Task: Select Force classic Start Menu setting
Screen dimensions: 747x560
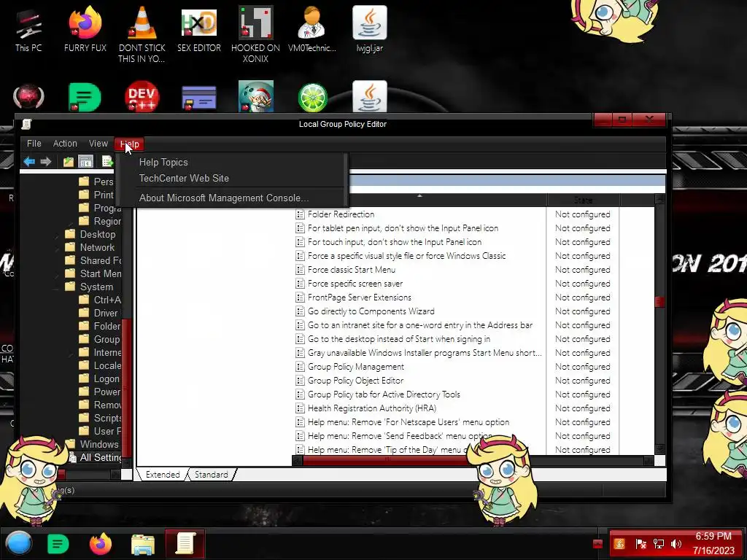Action: coord(351,270)
